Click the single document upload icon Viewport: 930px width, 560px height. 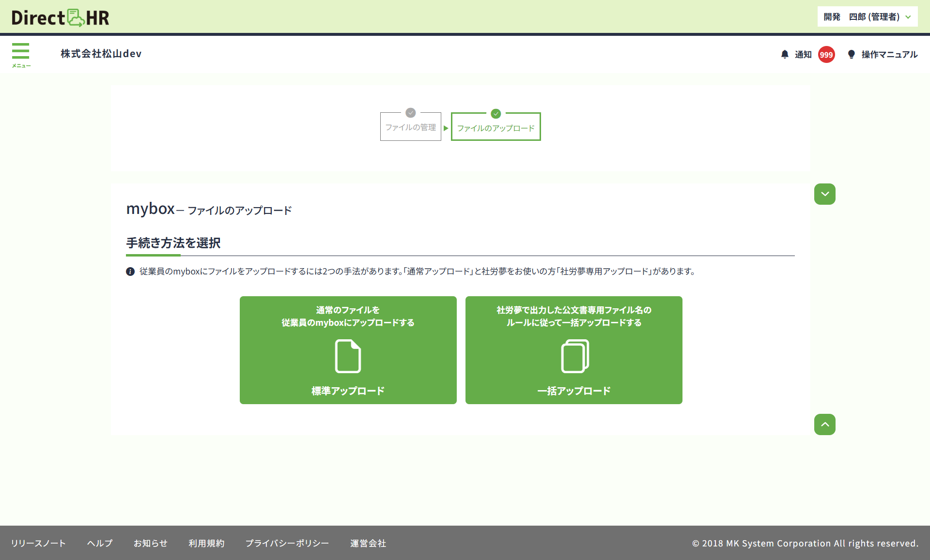tap(348, 356)
